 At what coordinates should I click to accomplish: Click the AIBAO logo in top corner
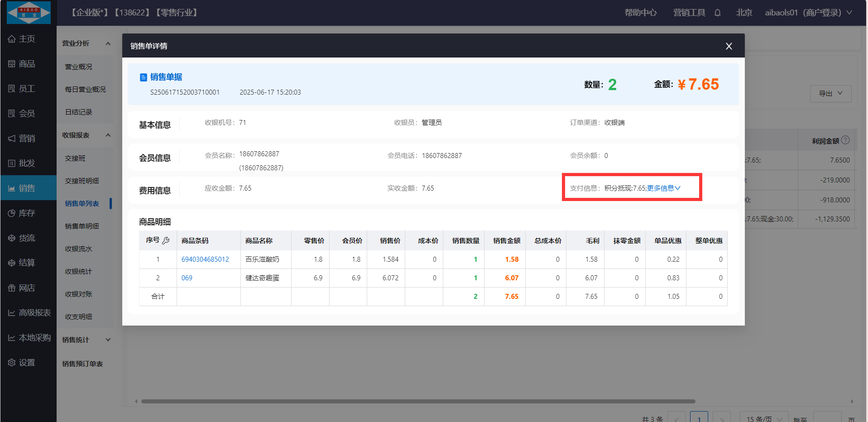29,13
